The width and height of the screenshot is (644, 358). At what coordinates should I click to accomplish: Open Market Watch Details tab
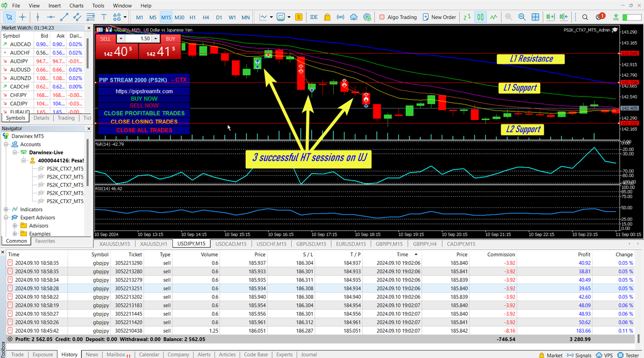coord(41,118)
